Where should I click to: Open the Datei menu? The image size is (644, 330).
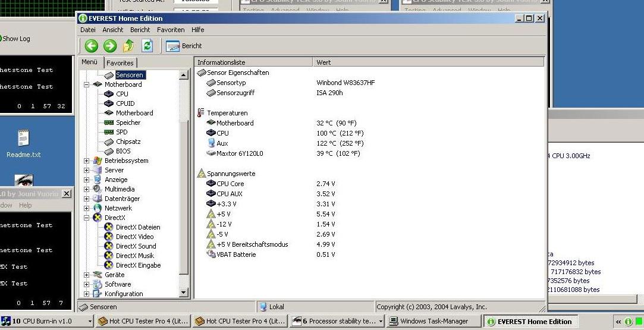tap(88, 30)
